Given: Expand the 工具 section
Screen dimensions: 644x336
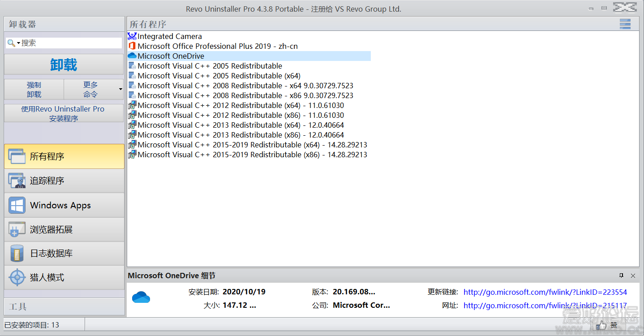Looking at the screenshot, I should (x=64, y=307).
